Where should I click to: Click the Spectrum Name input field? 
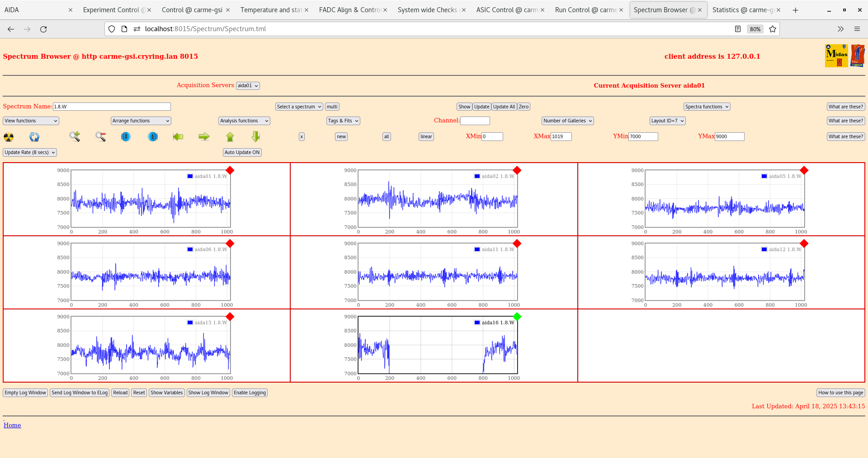pos(112,107)
